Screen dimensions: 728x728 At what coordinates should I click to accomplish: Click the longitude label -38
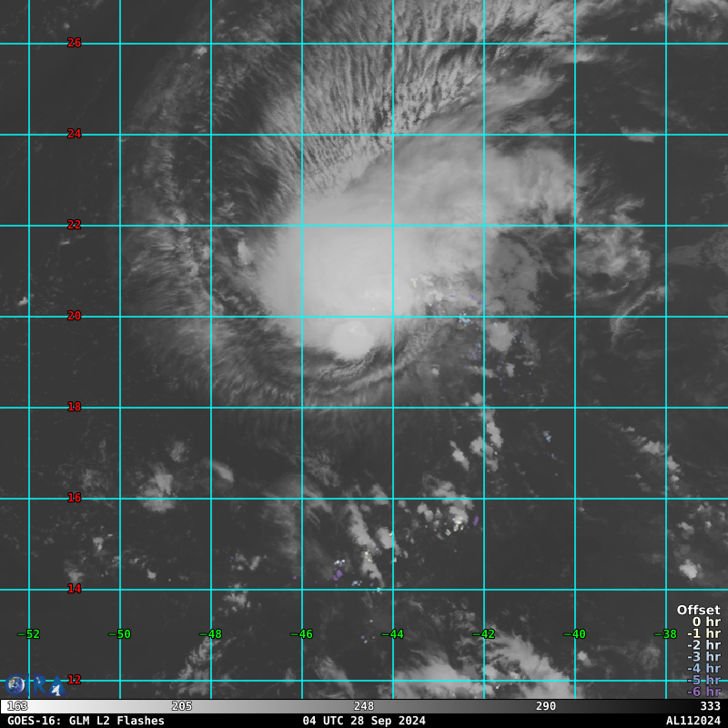pos(666,634)
